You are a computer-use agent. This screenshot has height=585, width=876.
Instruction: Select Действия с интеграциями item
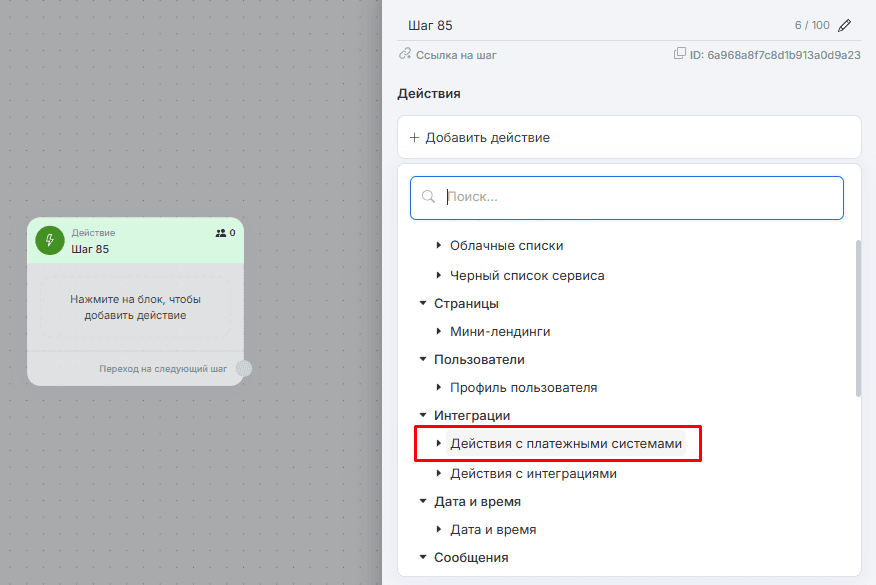tap(533, 473)
